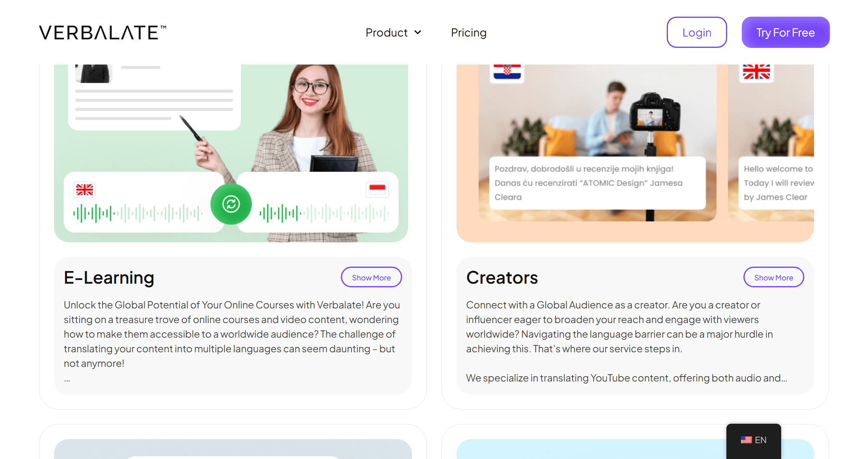The width and height of the screenshot is (868, 459).
Task: Click the Croatian subtitle caption box
Action: [597, 183]
